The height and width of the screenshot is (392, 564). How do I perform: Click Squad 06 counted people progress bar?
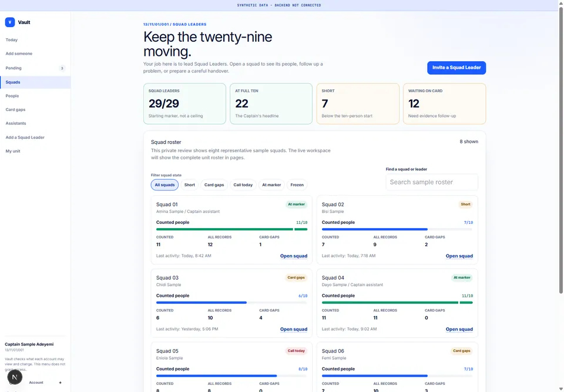point(397,376)
